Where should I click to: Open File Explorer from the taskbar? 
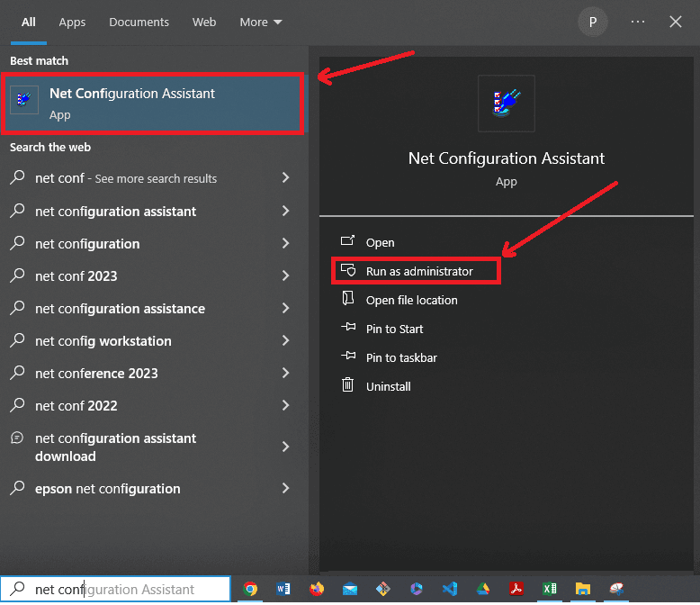[583, 590]
